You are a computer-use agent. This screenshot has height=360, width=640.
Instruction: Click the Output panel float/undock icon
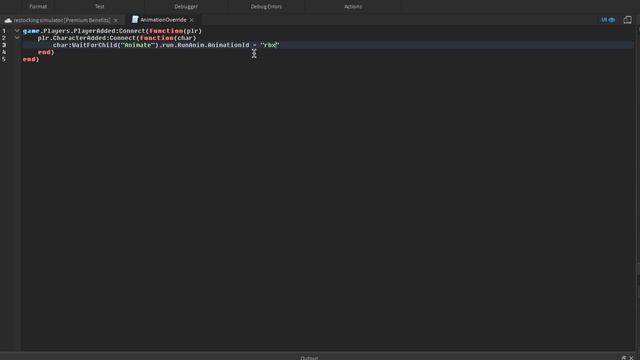(623, 358)
